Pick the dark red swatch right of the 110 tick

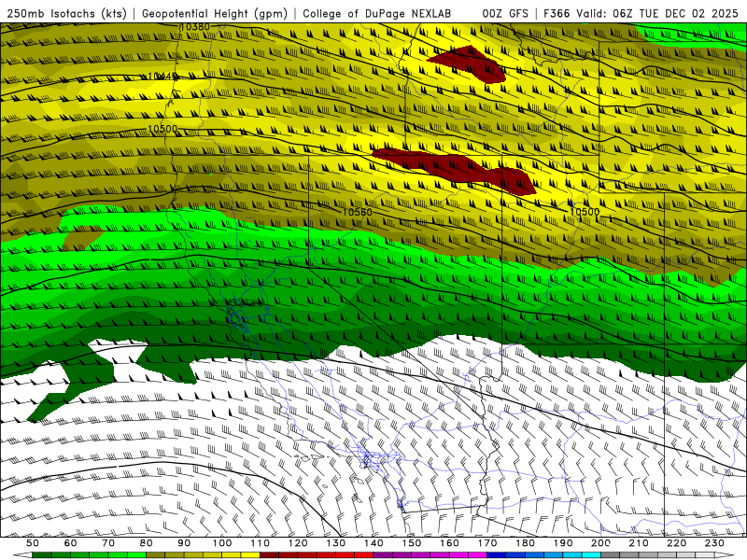tap(269, 555)
